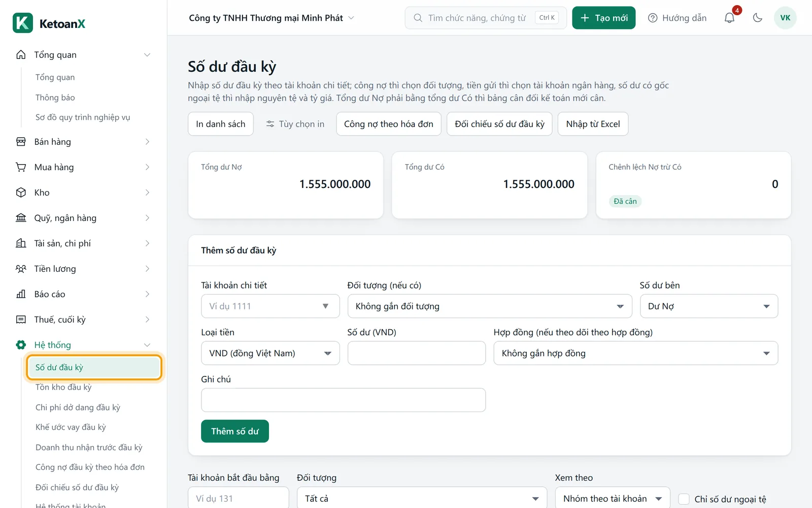Toggle dark mode moon icon
The image size is (812, 508).
(758, 18)
